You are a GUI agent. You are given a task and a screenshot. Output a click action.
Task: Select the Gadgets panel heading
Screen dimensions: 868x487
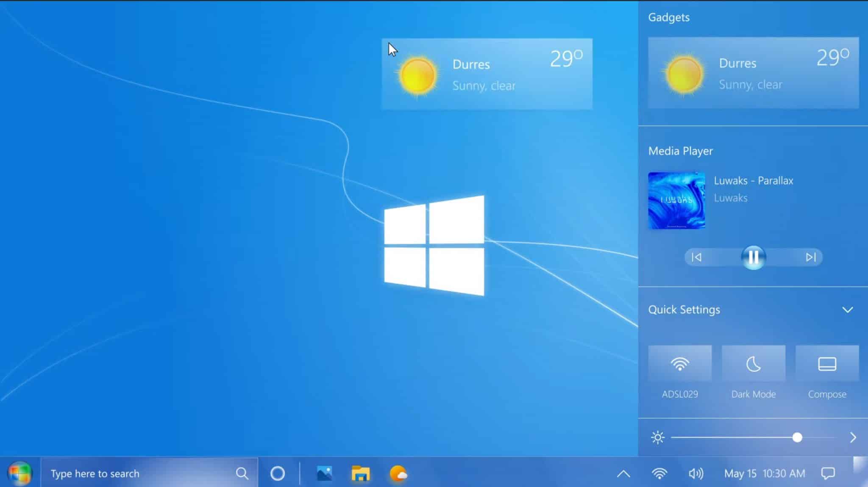669,17
